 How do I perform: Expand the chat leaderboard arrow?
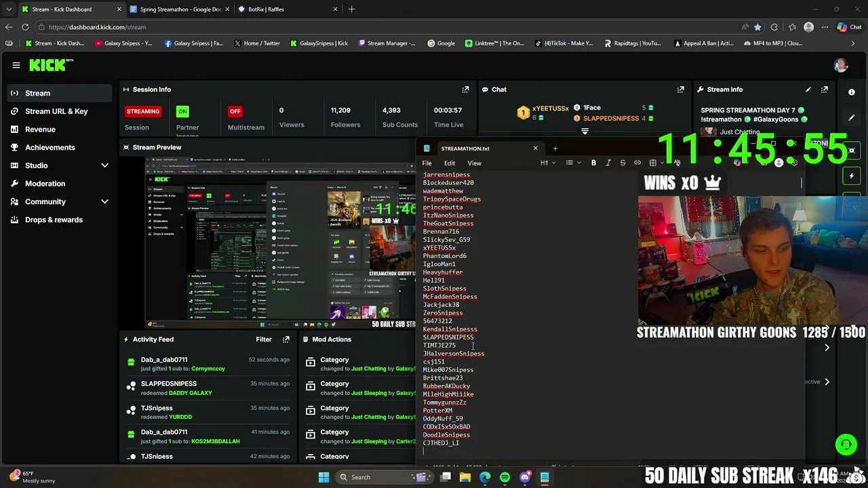click(585, 131)
